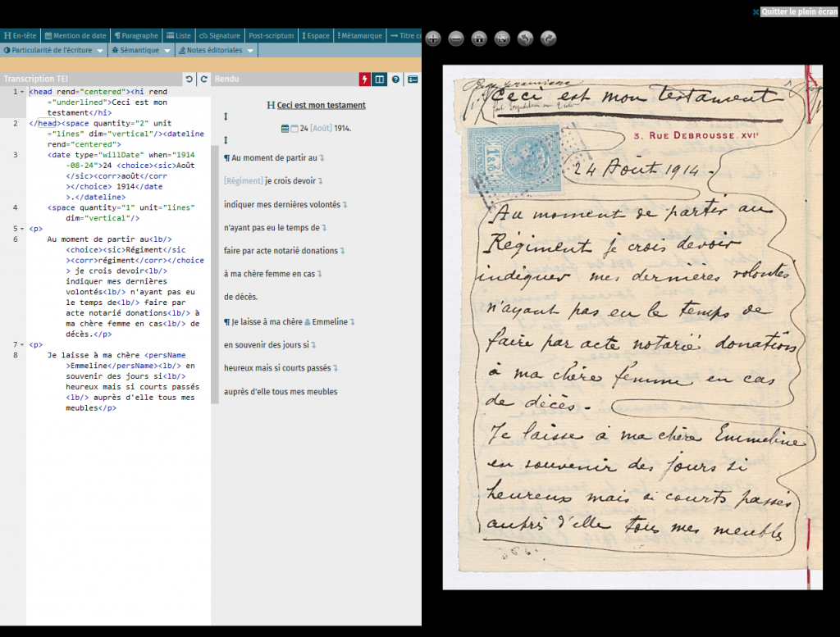Rotate the manuscript image left

tap(525, 39)
